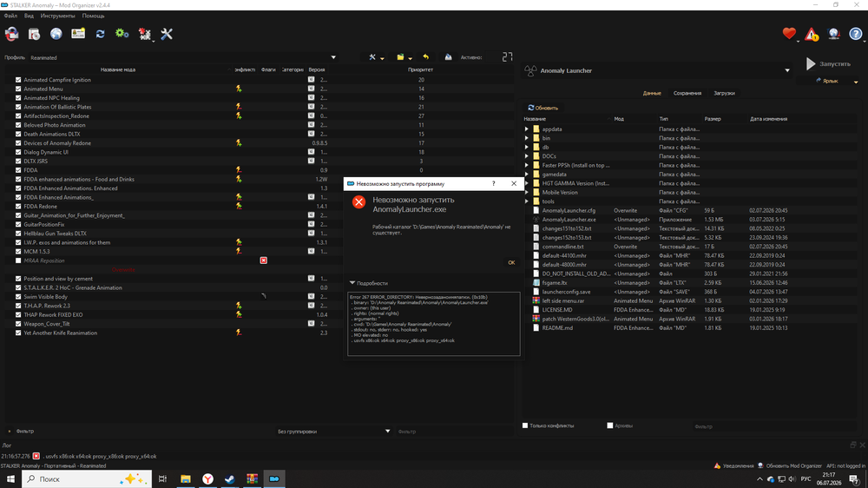Uncheck the Animated Campfire Ignition mod
This screenshot has height=488, width=868.
(x=18, y=80)
